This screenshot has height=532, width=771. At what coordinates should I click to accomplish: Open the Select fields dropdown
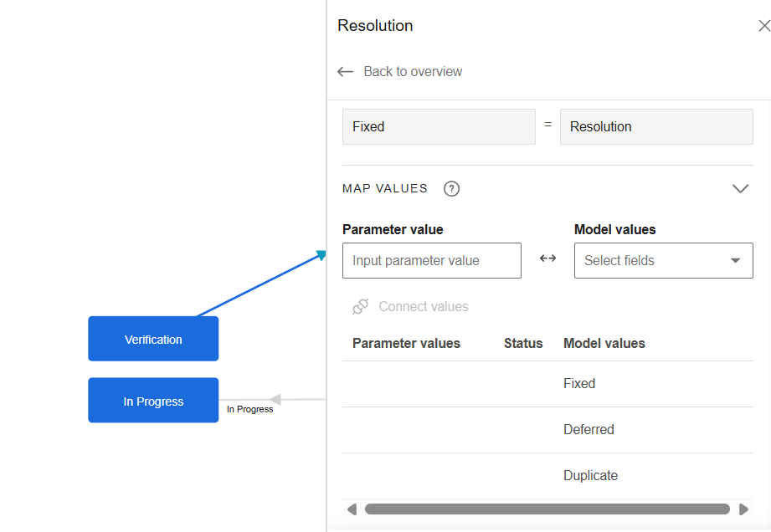[x=663, y=260]
